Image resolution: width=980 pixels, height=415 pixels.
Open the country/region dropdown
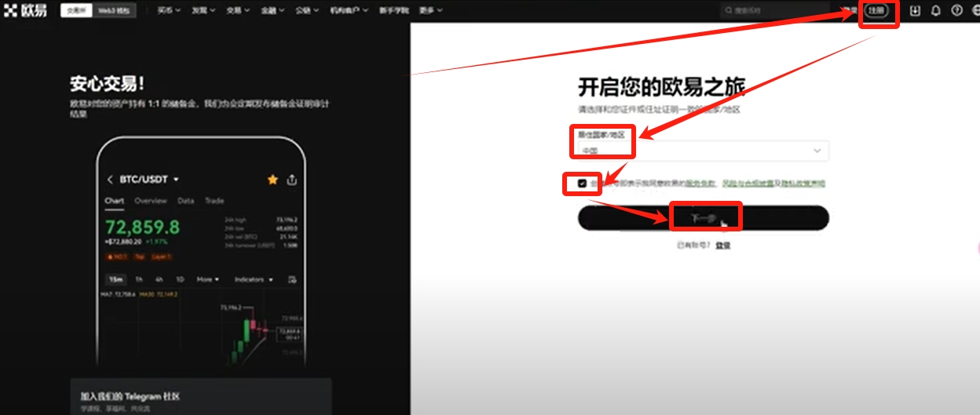(x=703, y=151)
